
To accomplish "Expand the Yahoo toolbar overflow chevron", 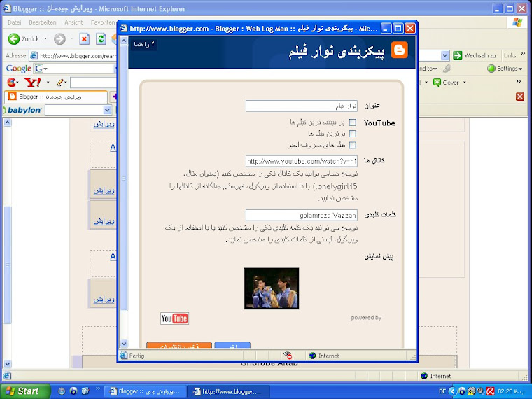I will click(519, 81).
